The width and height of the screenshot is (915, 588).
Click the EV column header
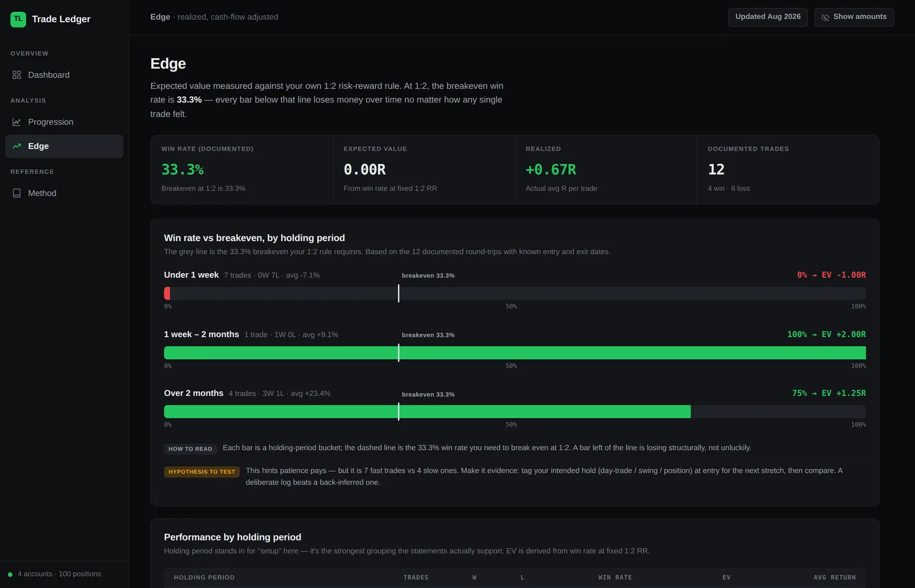coord(727,578)
